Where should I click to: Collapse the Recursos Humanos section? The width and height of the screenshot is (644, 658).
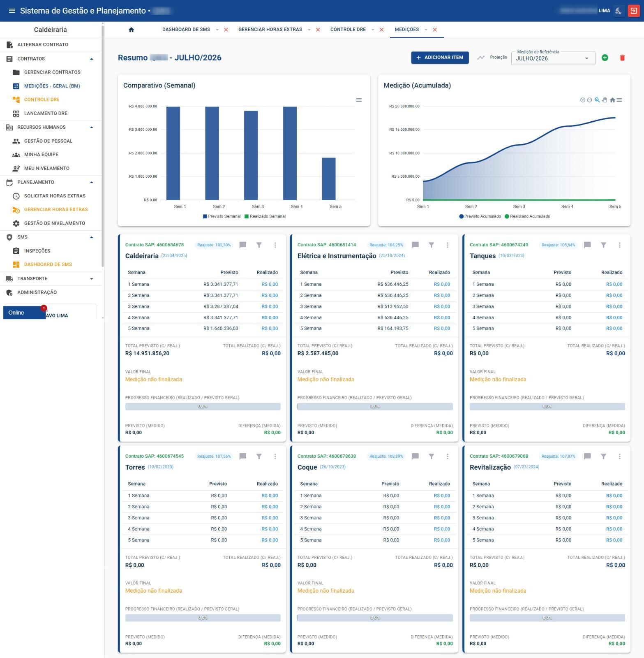click(50, 127)
